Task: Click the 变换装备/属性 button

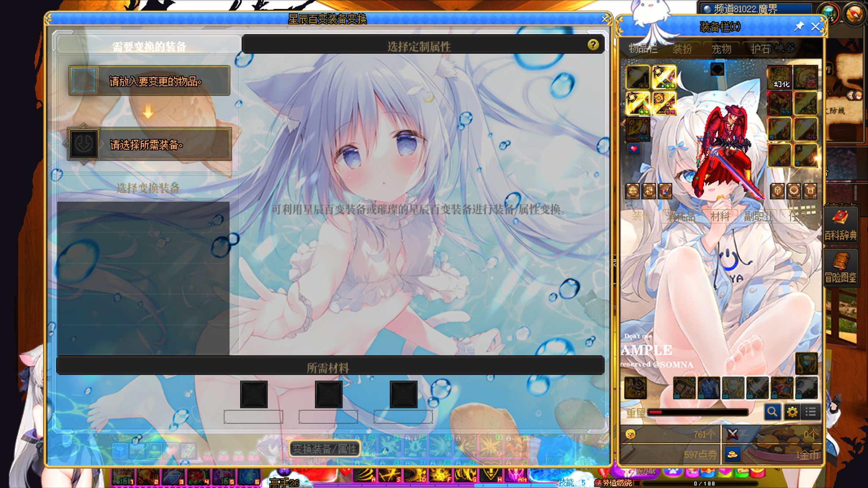Action: pos(325,449)
